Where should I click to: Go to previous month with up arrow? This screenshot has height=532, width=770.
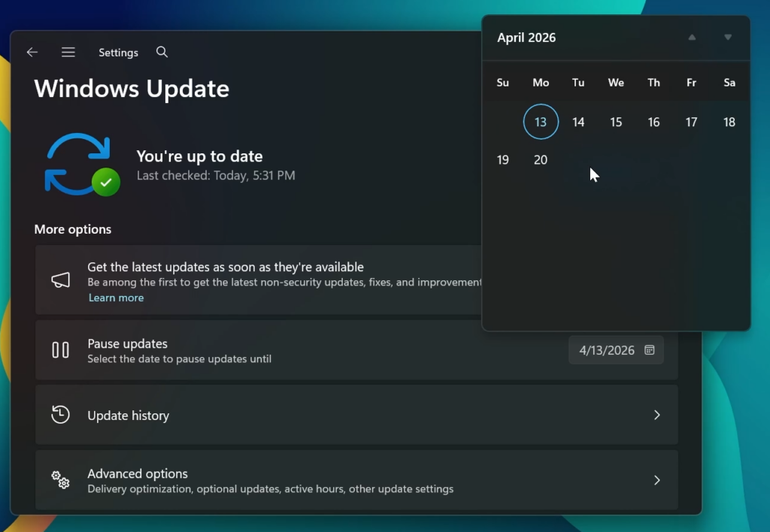click(x=692, y=38)
